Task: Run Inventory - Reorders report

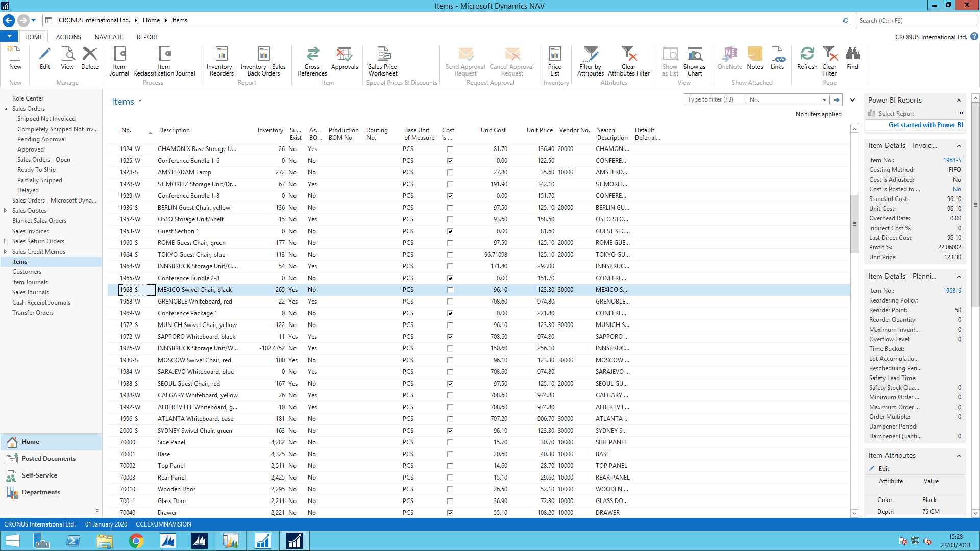Action: 221,61
